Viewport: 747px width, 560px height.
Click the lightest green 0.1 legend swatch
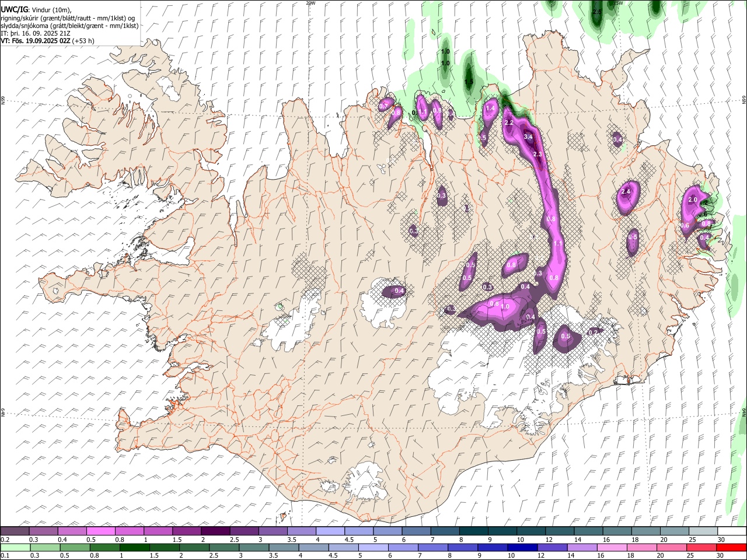15,548
